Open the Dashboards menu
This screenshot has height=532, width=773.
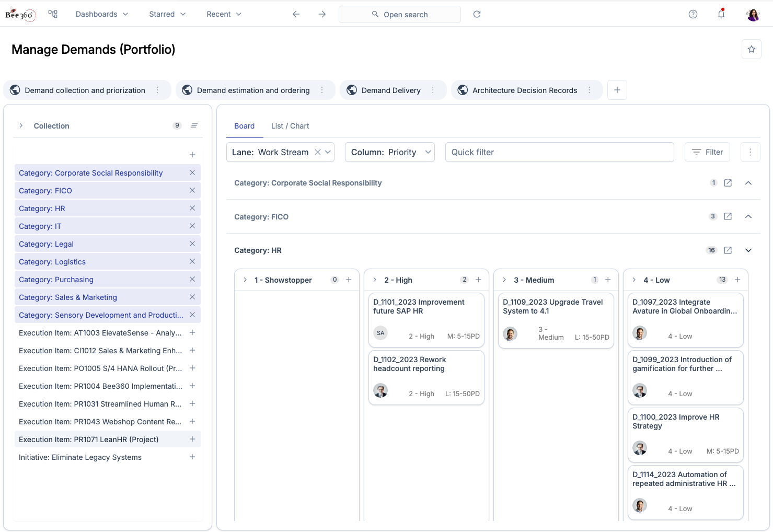[x=101, y=14]
